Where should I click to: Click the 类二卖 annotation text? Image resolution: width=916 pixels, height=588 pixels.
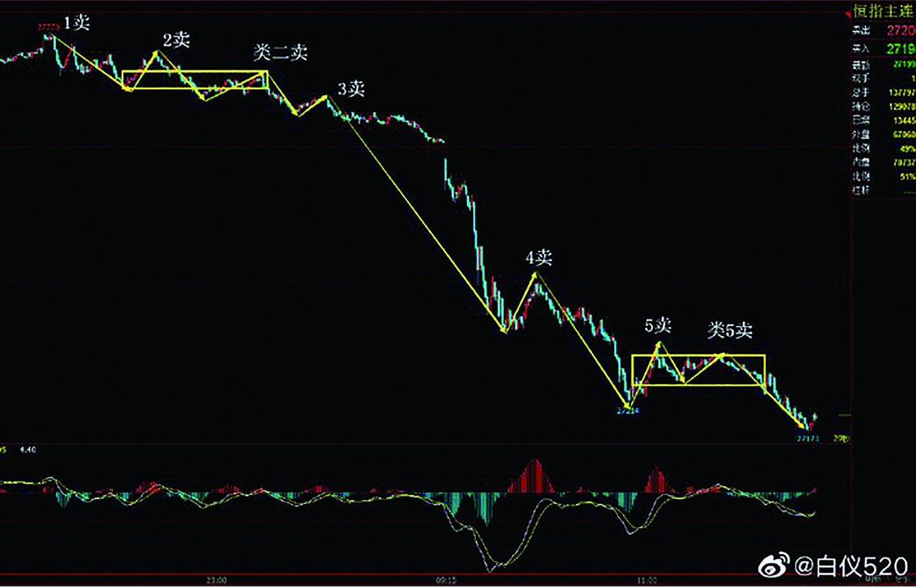[280, 52]
